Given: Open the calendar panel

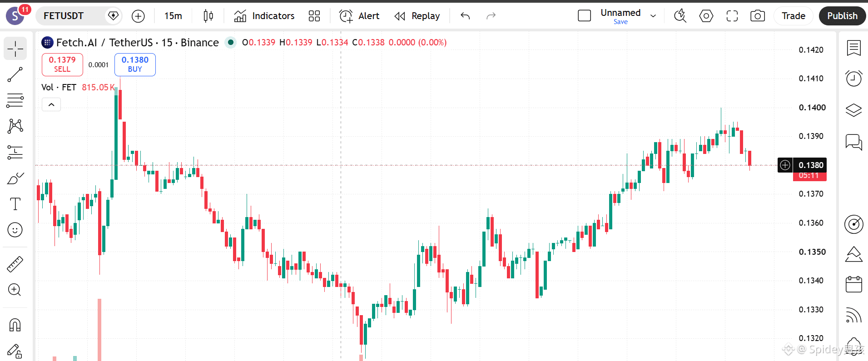Looking at the screenshot, I should (853, 284).
